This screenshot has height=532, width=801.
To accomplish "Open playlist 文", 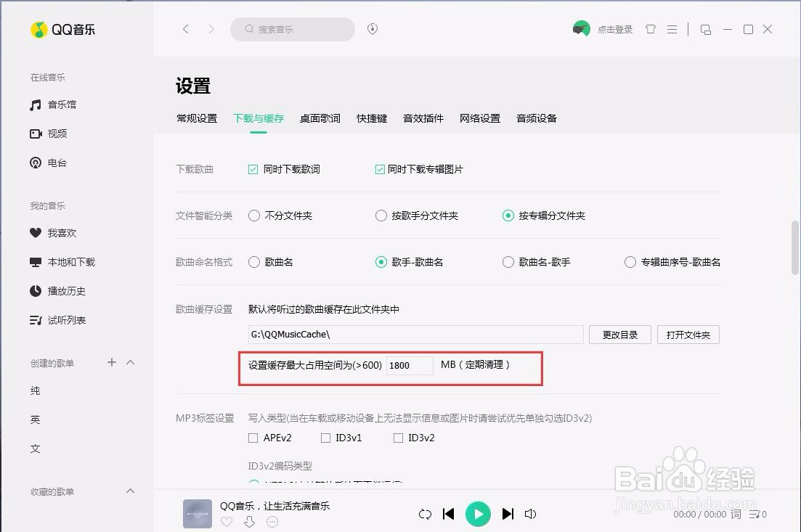I will click(36, 449).
